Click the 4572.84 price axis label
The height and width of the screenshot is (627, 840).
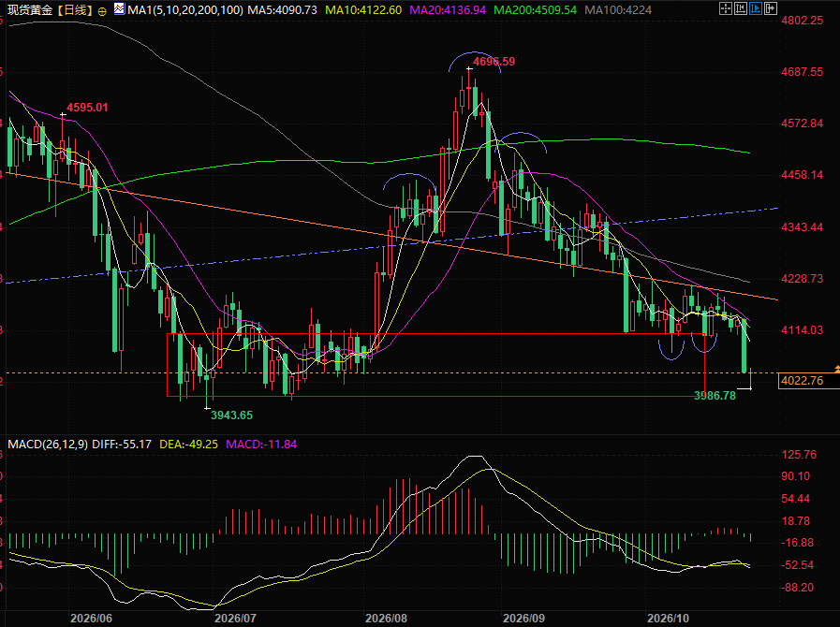point(802,124)
